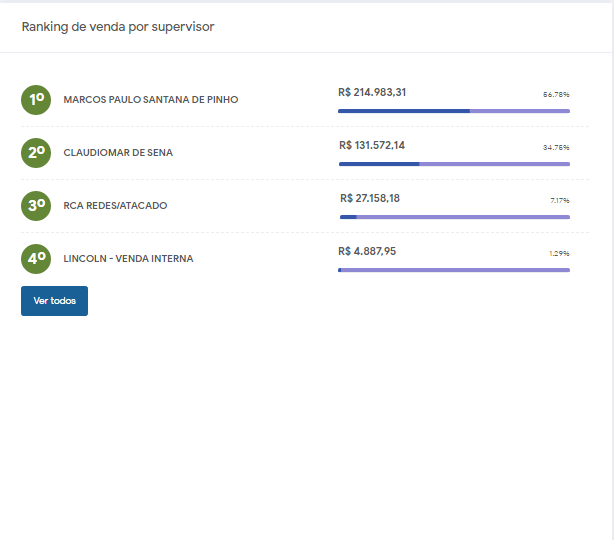Viewport: 614px width, 540px height.
Task: Open the Lincoln - Venda Interna entry
Action: coord(128,259)
